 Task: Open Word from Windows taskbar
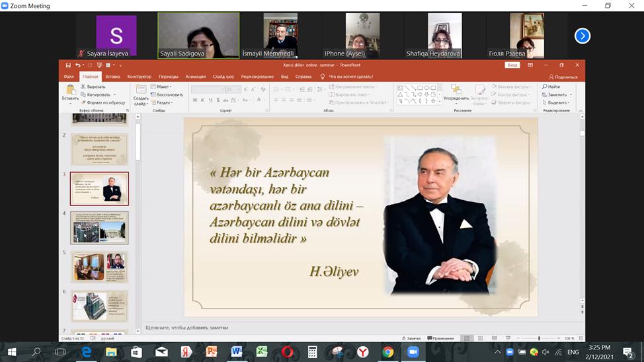pos(237,352)
